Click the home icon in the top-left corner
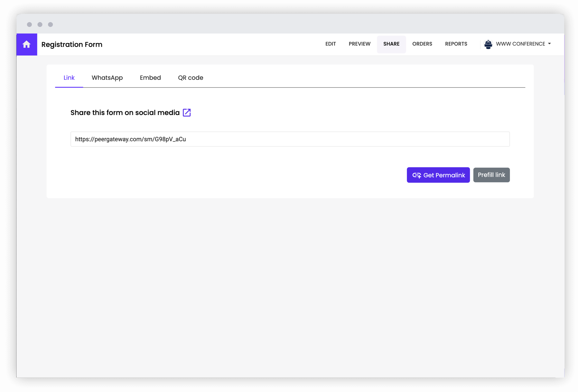 point(26,44)
